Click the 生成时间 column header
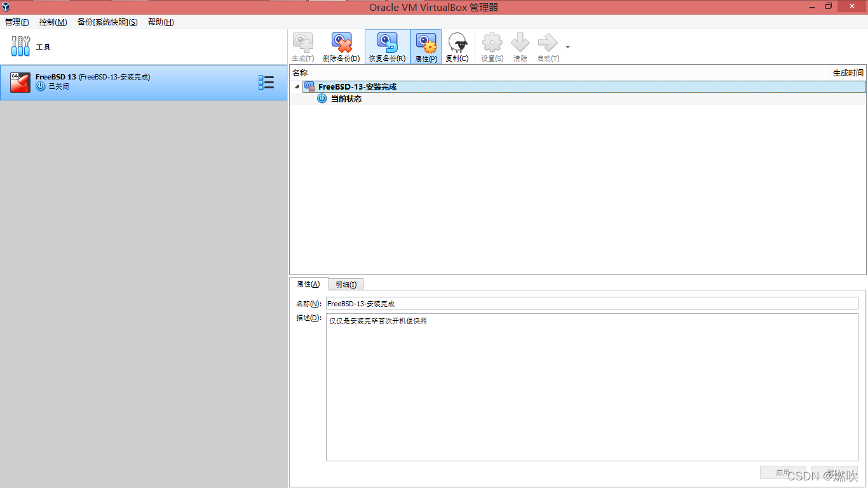868x488 pixels. coord(848,73)
